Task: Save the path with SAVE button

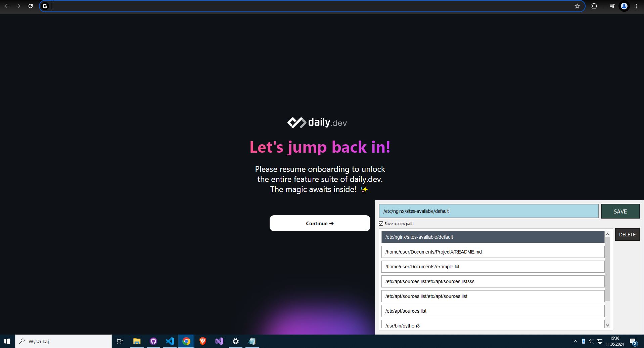Action: tap(620, 211)
